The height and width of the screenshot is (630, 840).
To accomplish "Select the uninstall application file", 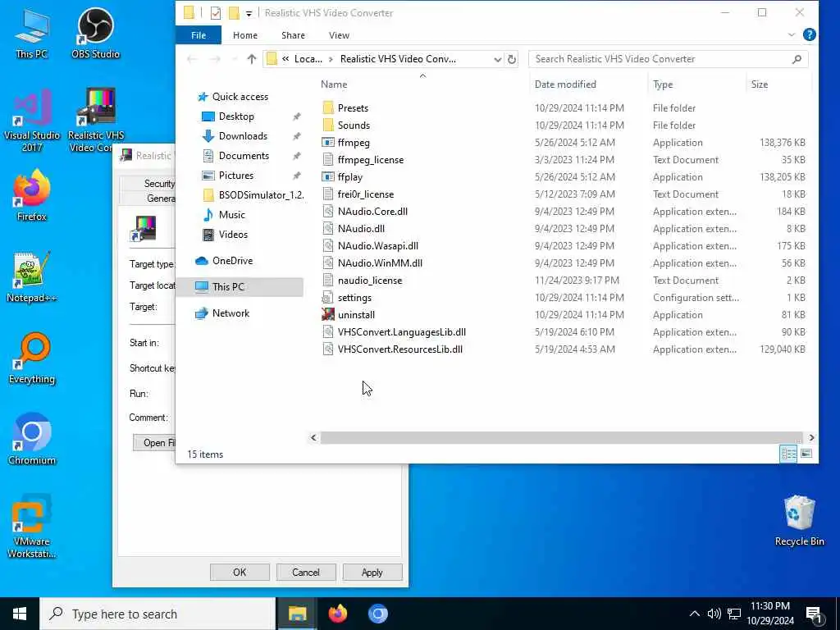I will tap(356, 314).
